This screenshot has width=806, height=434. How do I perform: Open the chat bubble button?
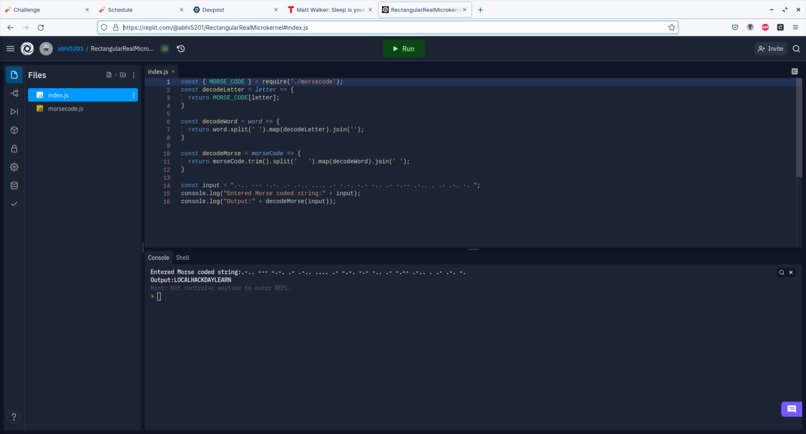(792, 409)
